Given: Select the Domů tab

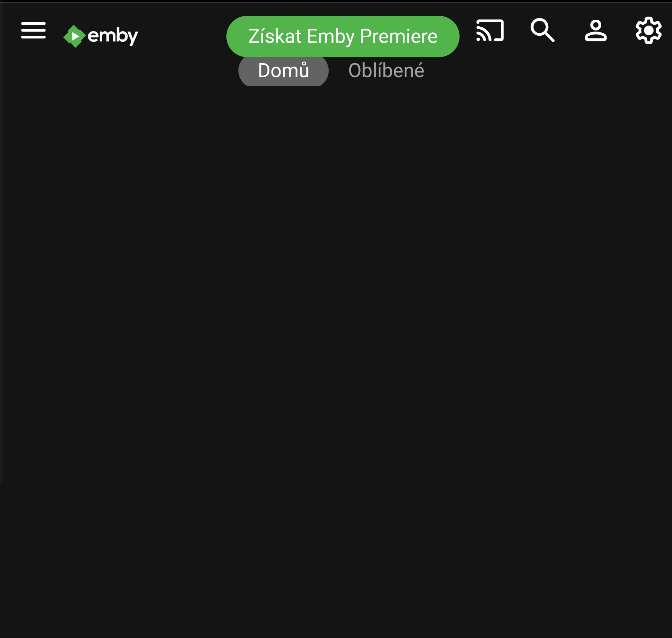Looking at the screenshot, I should click(x=284, y=70).
